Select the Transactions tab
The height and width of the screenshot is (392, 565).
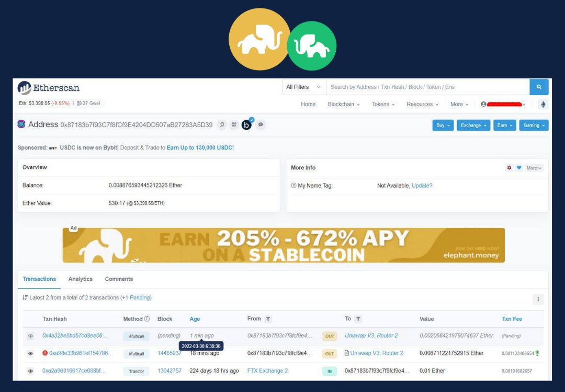click(39, 279)
